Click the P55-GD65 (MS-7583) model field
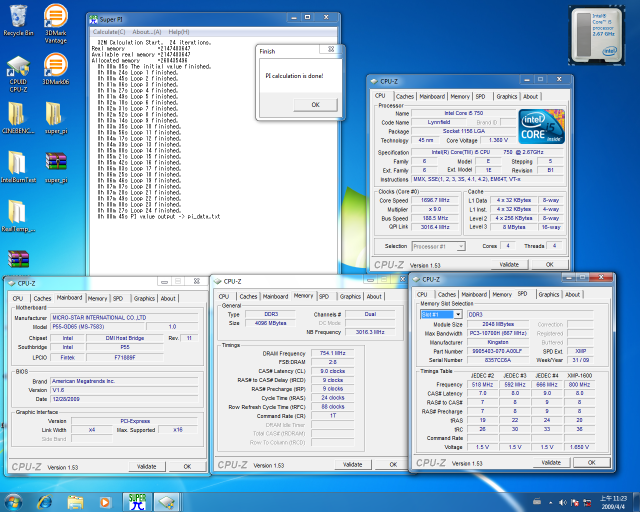The image size is (640, 512). pos(98,327)
